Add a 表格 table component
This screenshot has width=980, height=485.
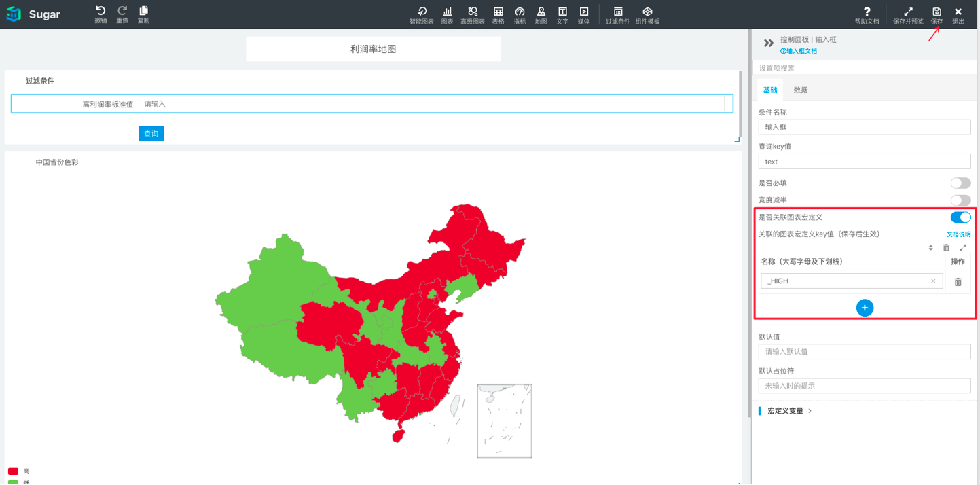pyautogui.click(x=498, y=12)
